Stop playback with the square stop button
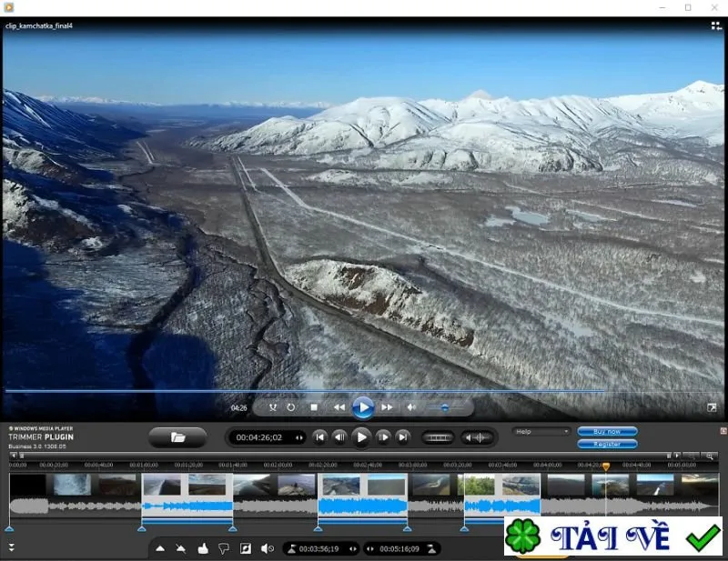The height and width of the screenshot is (561, 728). (314, 407)
